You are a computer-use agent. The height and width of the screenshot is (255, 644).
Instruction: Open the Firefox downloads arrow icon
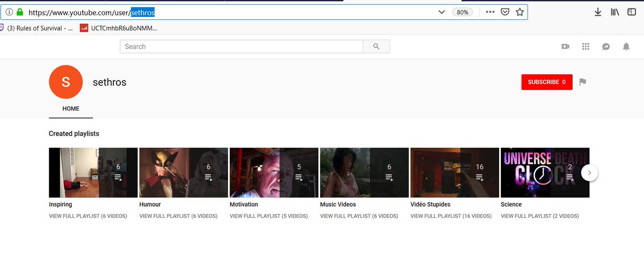click(x=598, y=12)
